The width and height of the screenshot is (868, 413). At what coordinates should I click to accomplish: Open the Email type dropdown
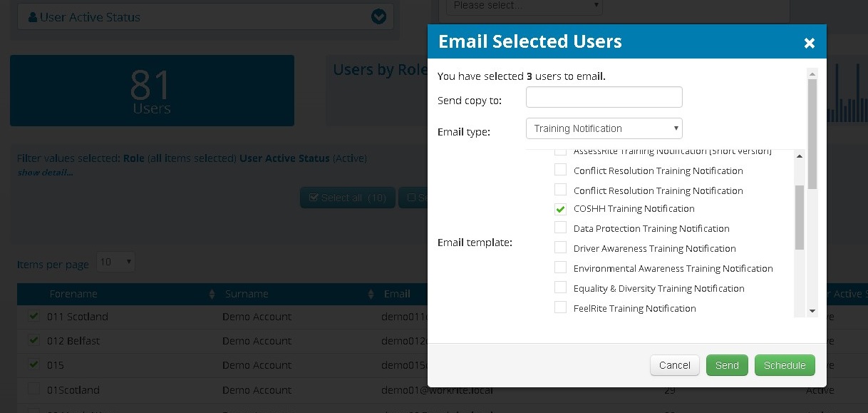[x=604, y=128]
